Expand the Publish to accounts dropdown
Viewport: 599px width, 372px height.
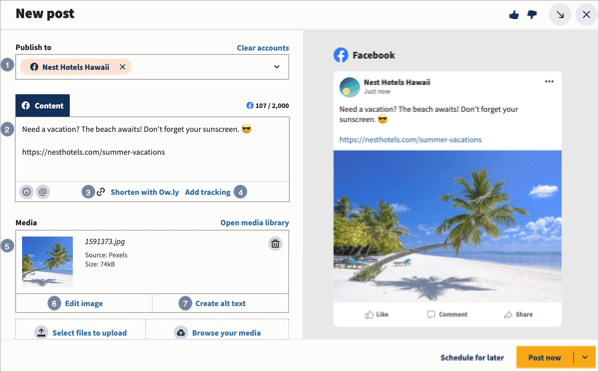tap(277, 67)
